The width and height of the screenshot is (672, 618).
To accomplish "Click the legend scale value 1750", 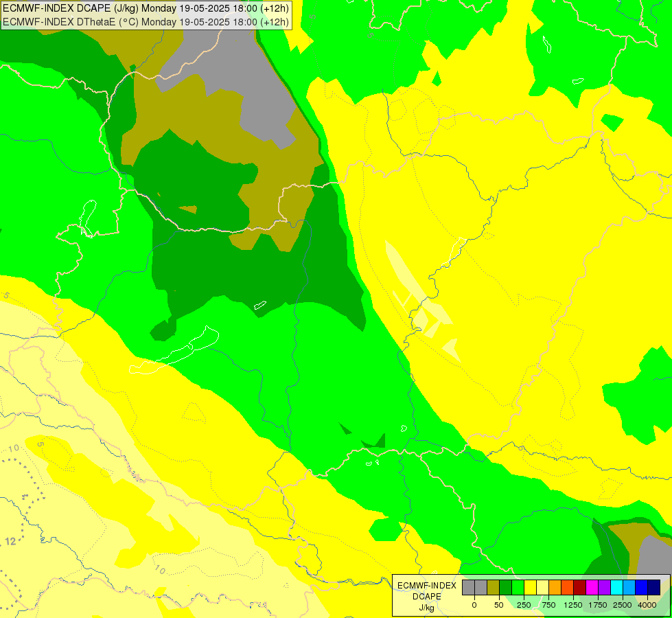I will coord(598,605).
